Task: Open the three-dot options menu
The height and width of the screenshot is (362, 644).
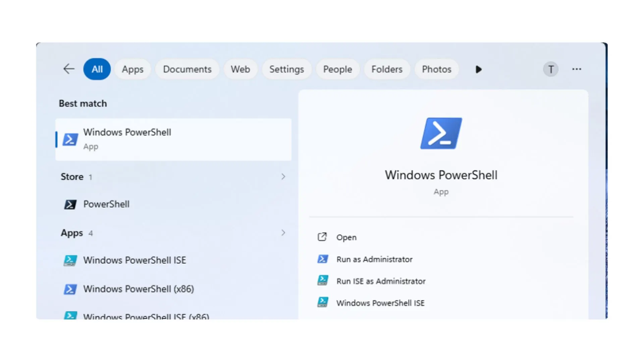Action: pos(577,69)
